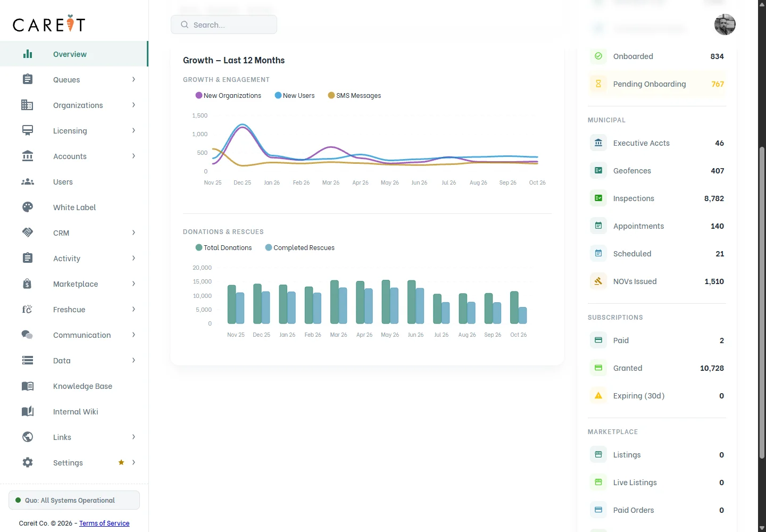
Task: Click the Scheduled value 21
Action: [x=720, y=253]
